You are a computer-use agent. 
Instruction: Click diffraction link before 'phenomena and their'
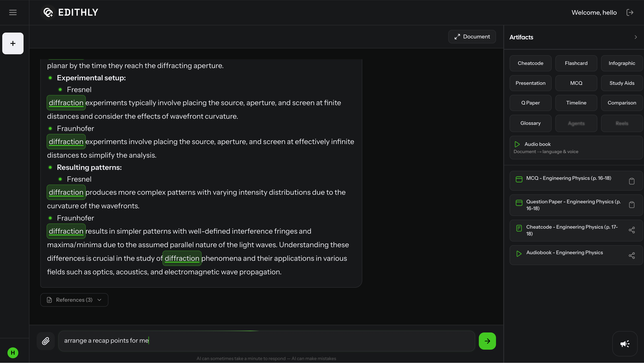(182, 259)
